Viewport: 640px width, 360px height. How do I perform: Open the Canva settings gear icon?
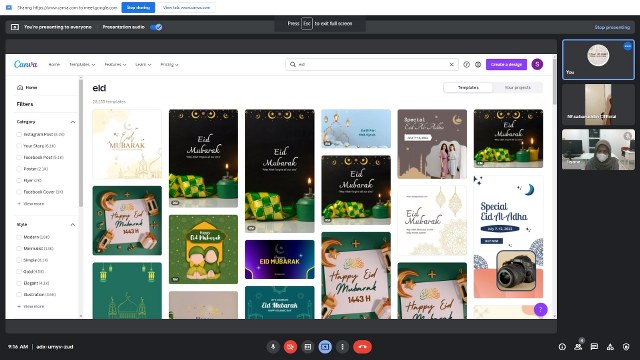click(478, 64)
